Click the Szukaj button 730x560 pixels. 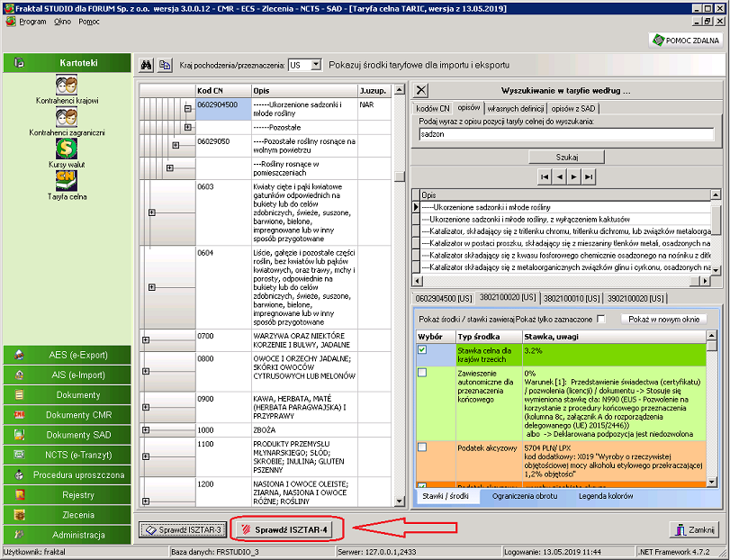[566, 158]
